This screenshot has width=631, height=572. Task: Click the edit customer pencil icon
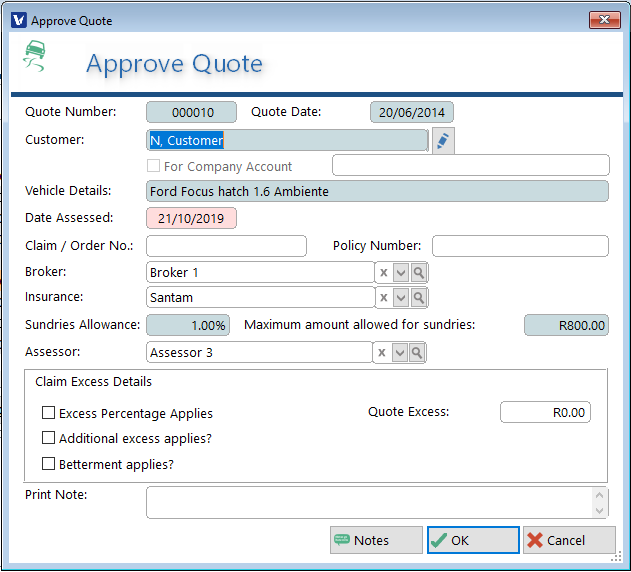[442, 141]
